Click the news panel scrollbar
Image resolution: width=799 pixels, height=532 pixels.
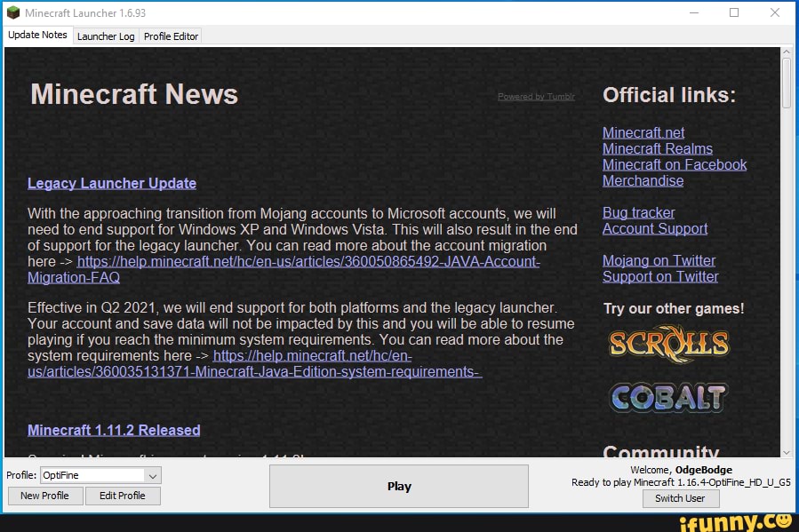[786, 84]
